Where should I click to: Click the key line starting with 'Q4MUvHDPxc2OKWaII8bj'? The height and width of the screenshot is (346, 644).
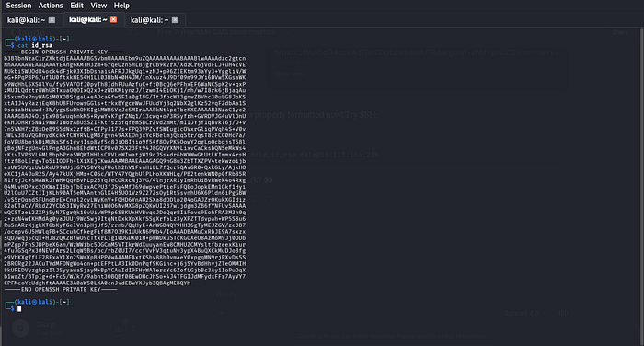(x=125, y=187)
